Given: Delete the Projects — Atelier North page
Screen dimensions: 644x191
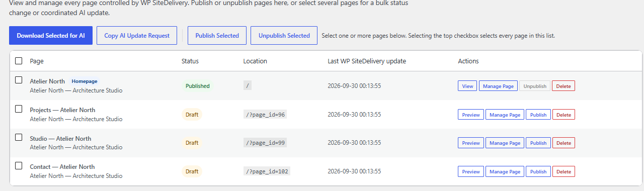Looking at the screenshot, I should [x=563, y=115].
